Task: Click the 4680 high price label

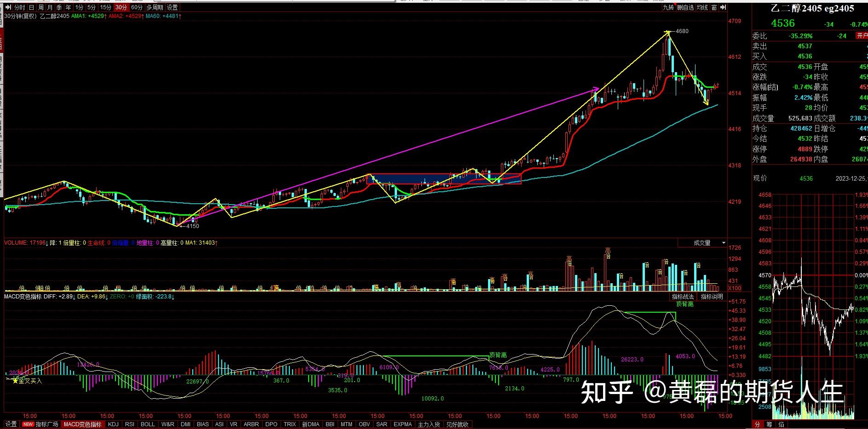Action: pyautogui.click(x=683, y=31)
